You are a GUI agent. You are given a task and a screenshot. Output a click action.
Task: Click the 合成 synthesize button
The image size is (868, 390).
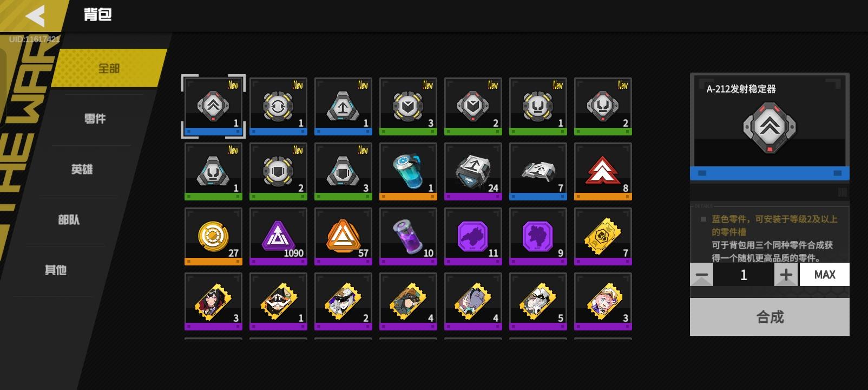coord(770,317)
